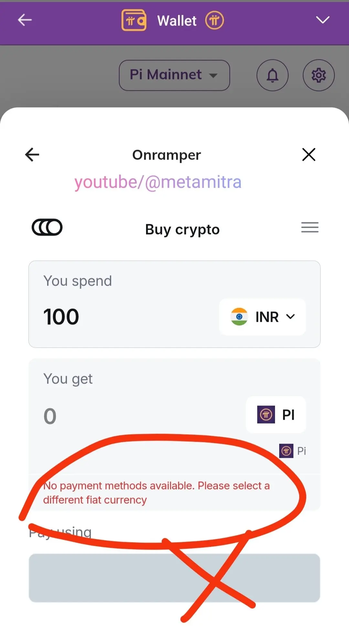Select the PI crypto token button
Image resolution: width=349 pixels, height=644 pixels.
pyautogui.click(x=276, y=415)
